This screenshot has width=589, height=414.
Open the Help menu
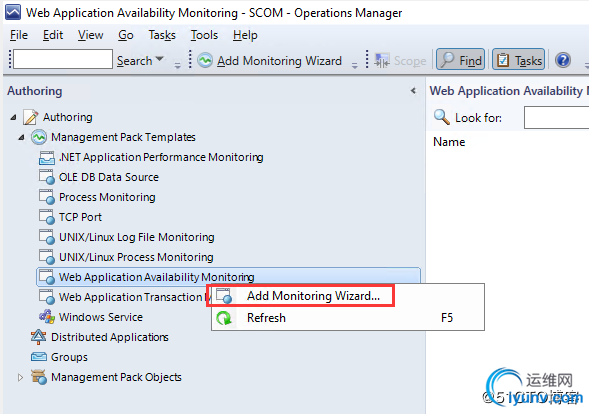click(245, 35)
